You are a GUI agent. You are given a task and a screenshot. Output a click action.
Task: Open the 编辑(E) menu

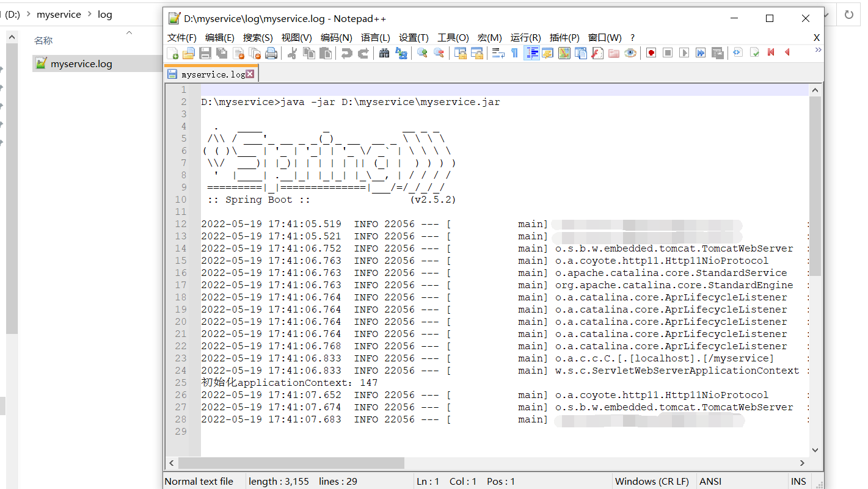click(220, 37)
